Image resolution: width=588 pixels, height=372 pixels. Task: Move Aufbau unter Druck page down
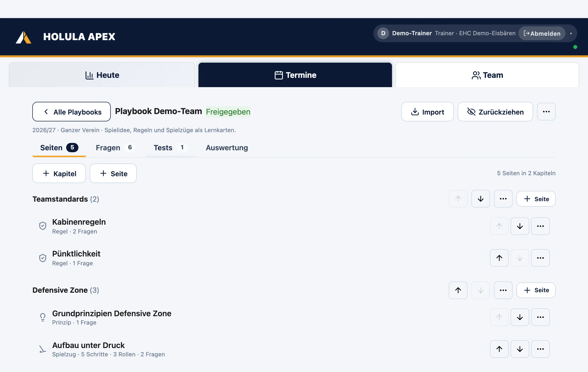[x=520, y=349]
